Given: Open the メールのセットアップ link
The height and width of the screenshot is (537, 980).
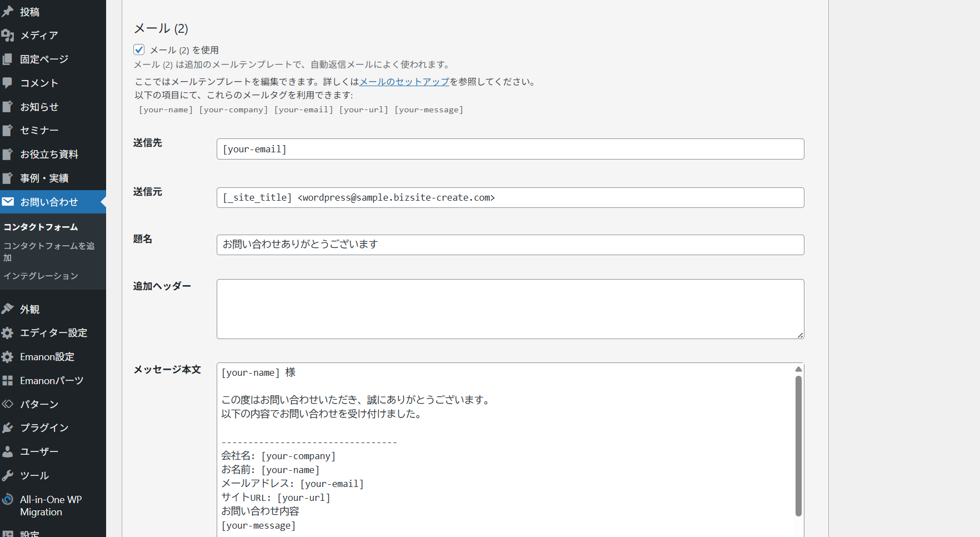Looking at the screenshot, I should [404, 82].
